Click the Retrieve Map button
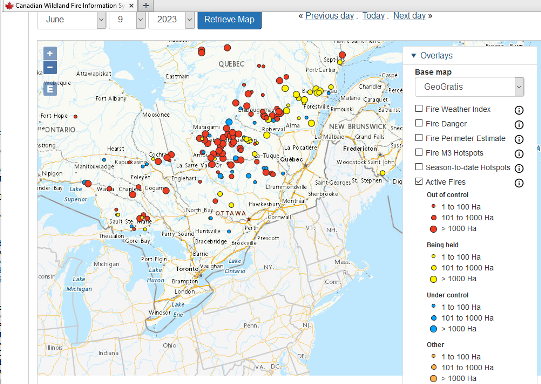This screenshot has height=384, width=541. click(229, 20)
